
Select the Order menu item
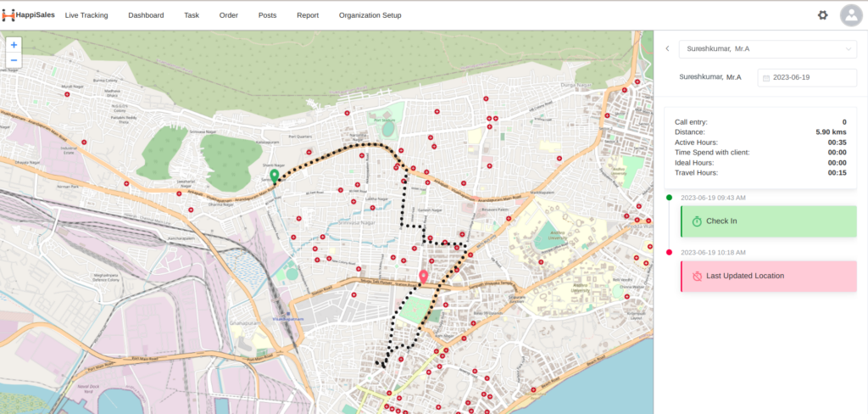[x=229, y=15]
